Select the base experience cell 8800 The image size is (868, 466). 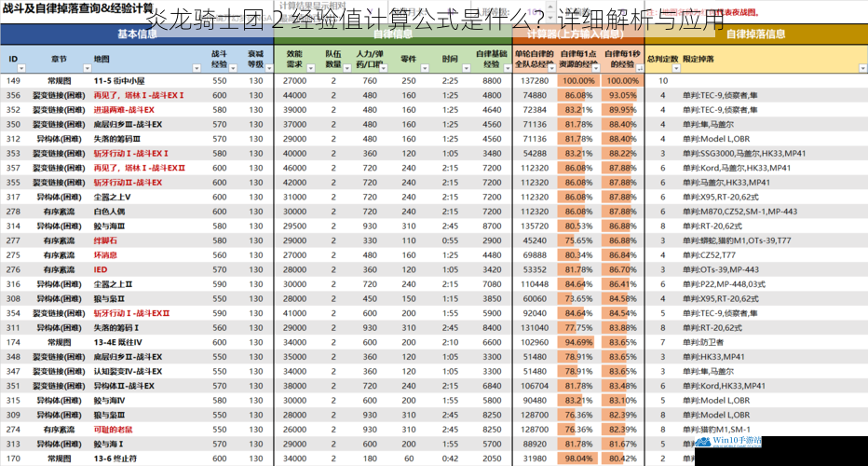(492, 81)
